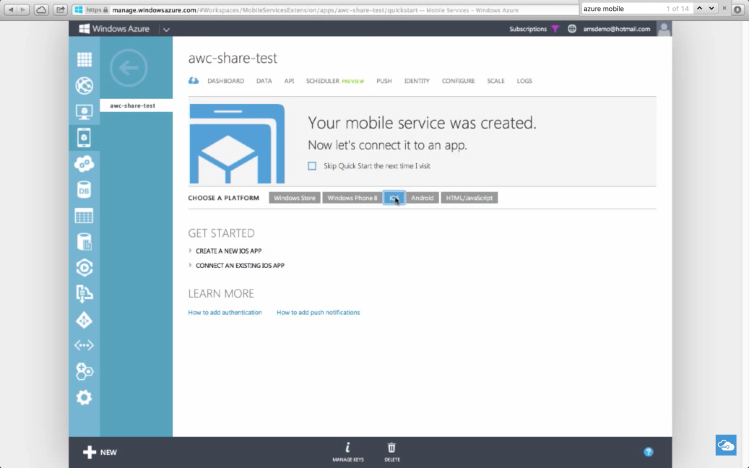Open Active Directory diamond icon in sidebar
The width and height of the screenshot is (749, 468).
(x=84, y=320)
